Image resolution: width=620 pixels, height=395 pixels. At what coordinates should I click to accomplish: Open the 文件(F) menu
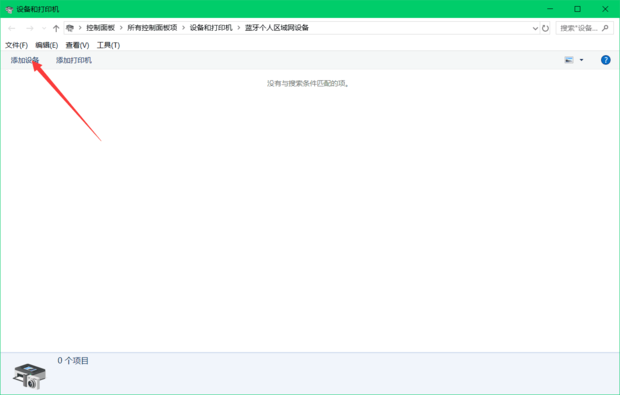[x=16, y=45]
